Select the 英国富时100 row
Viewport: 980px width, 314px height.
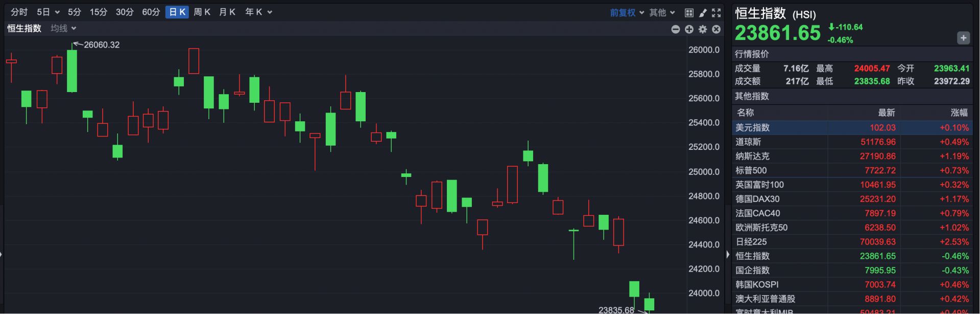(x=852, y=185)
